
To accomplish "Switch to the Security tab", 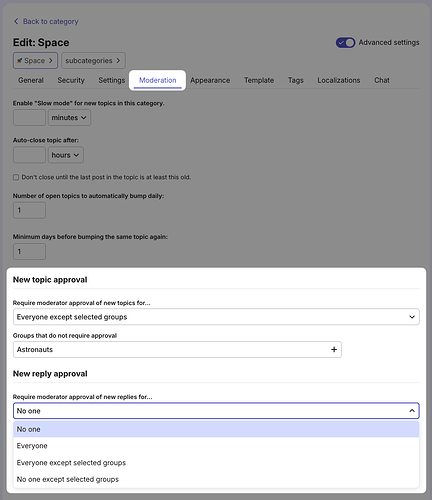I will tap(71, 80).
